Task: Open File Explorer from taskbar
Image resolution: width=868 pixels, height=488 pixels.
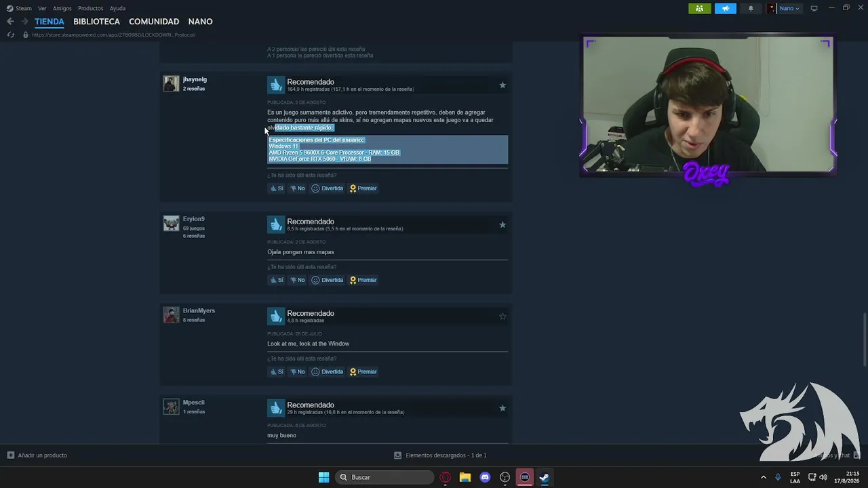Action: (x=465, y=477)
